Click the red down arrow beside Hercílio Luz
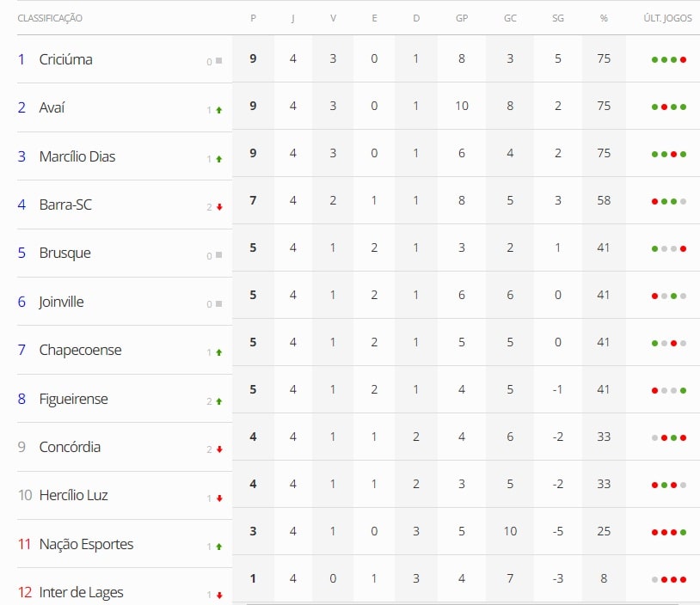Image resolution: width=700 pixels, height=605 pixels. coord(219,498)
